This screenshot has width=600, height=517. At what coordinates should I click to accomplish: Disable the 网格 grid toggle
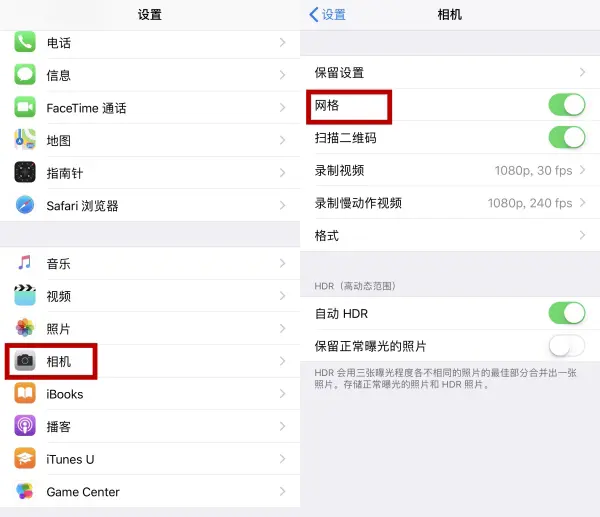click(x=567, y=104)
